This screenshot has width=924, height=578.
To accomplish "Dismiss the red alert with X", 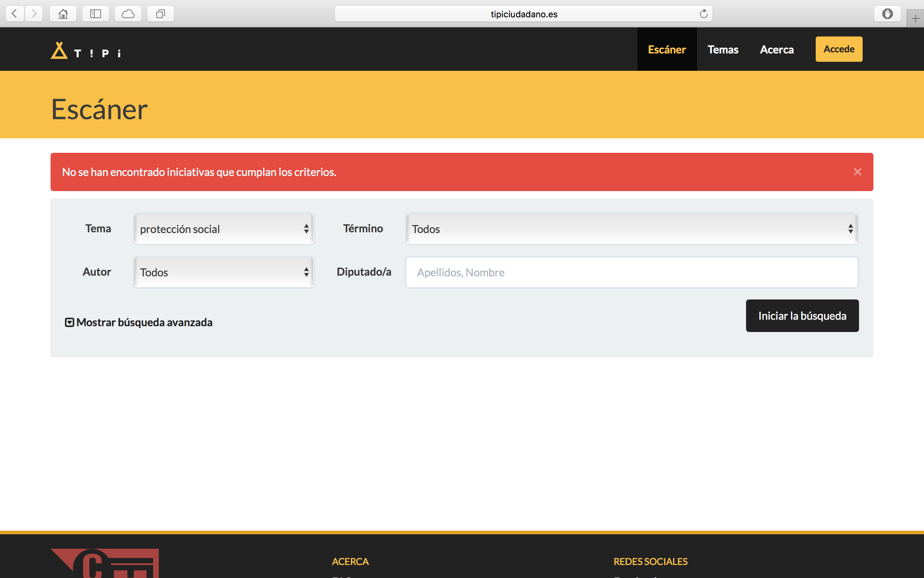I will (858, 172).
